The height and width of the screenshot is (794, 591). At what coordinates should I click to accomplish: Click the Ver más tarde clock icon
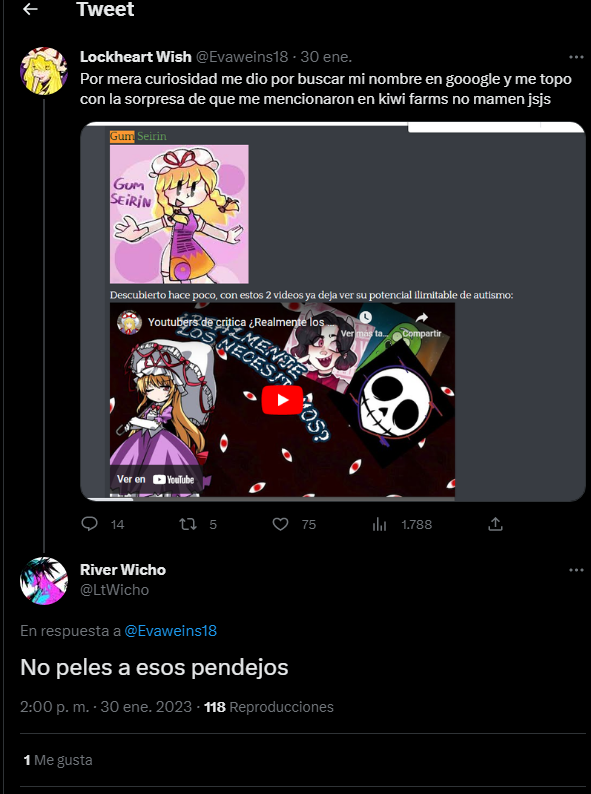point(365,317)
